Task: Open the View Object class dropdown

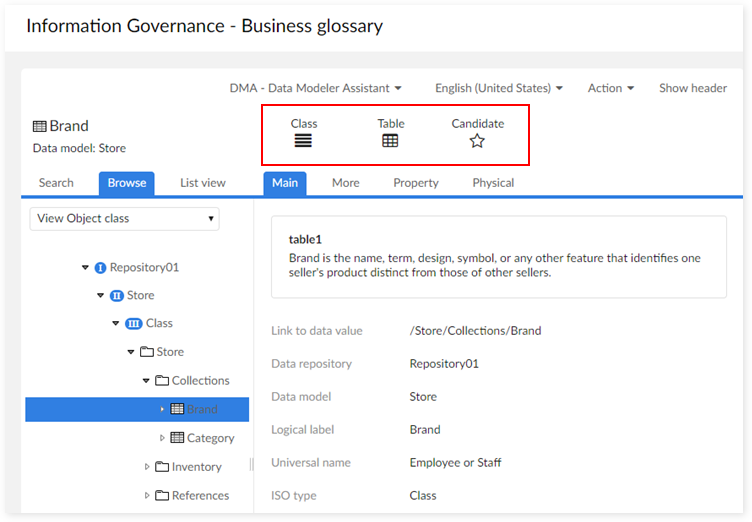Action: point(124,218)
